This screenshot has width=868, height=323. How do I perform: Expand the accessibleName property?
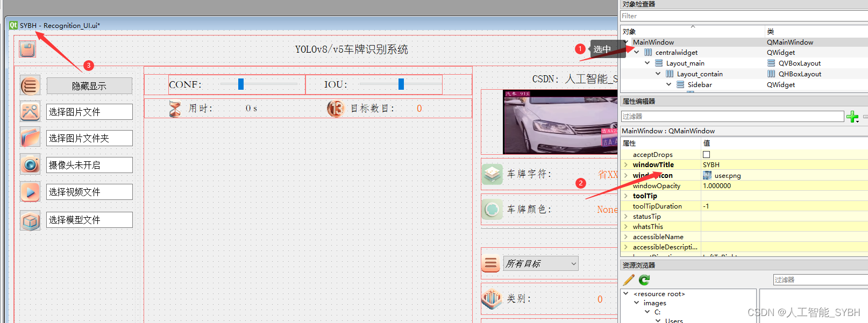click(x=626, y=237)
